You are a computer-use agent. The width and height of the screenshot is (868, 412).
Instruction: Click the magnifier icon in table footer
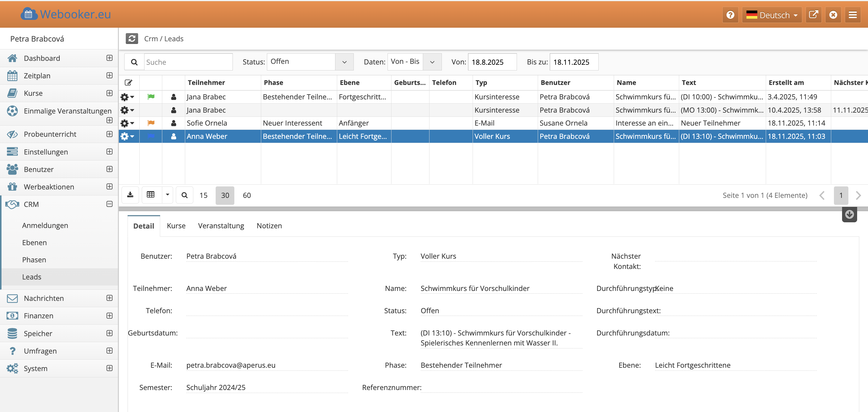184,195
